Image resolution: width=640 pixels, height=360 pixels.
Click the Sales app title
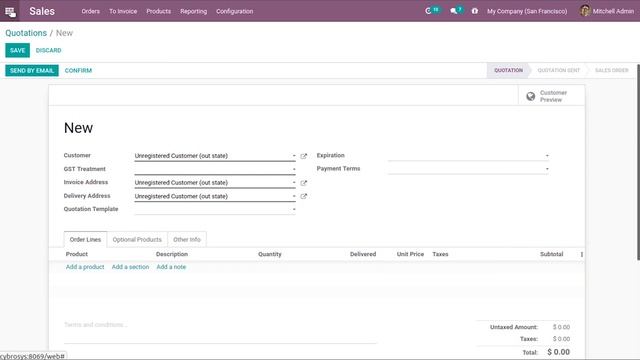point(42,11)
